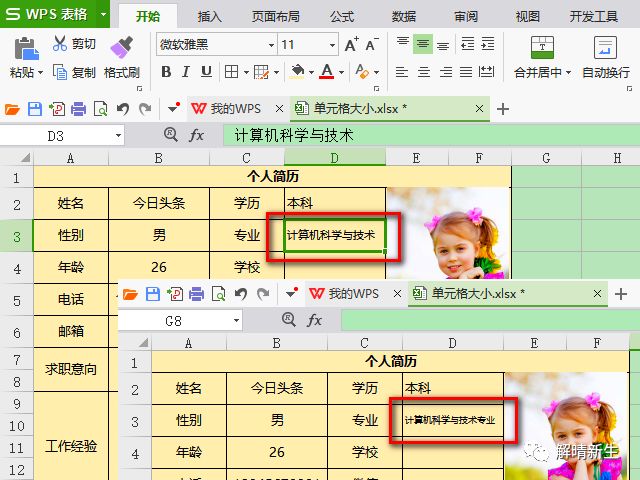The width and height of the screenshot is (640, 480).
Task: Toggle align text right
Action: pos(445,72)
